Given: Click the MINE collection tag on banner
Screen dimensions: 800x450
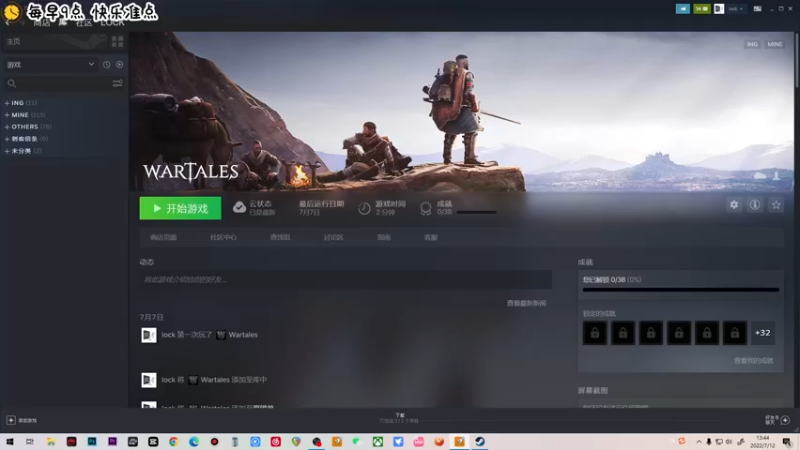Looking at the screenshot, I should [x=774, y=44].
